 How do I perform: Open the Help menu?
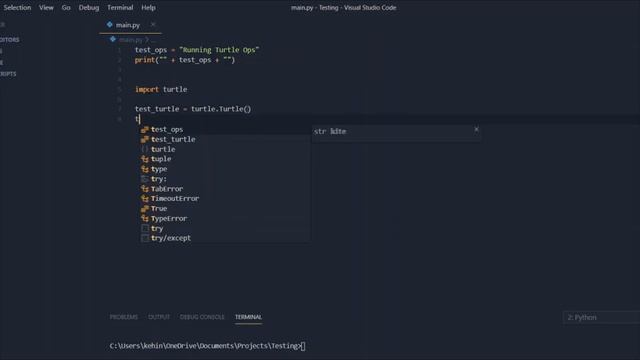pyautogui.click(x=148, y=7)
